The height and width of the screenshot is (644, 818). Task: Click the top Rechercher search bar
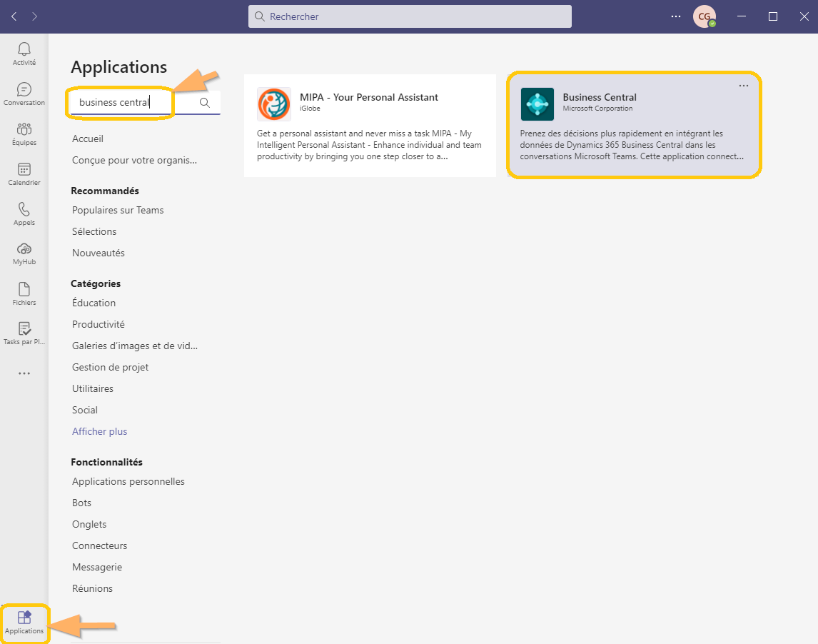(x=410, y=16)
